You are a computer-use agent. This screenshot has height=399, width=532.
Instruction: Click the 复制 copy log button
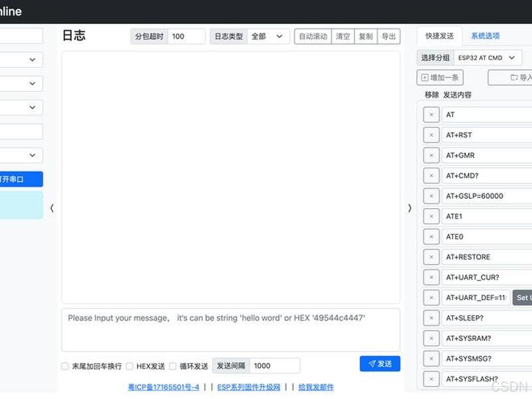pyautogui.click(x=366, y=37)
